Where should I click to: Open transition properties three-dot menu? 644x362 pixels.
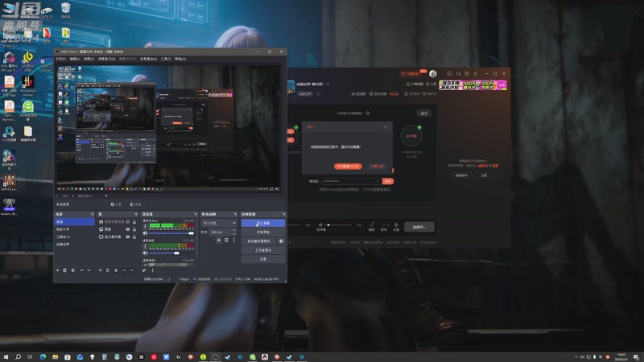[x=234, y=240]
